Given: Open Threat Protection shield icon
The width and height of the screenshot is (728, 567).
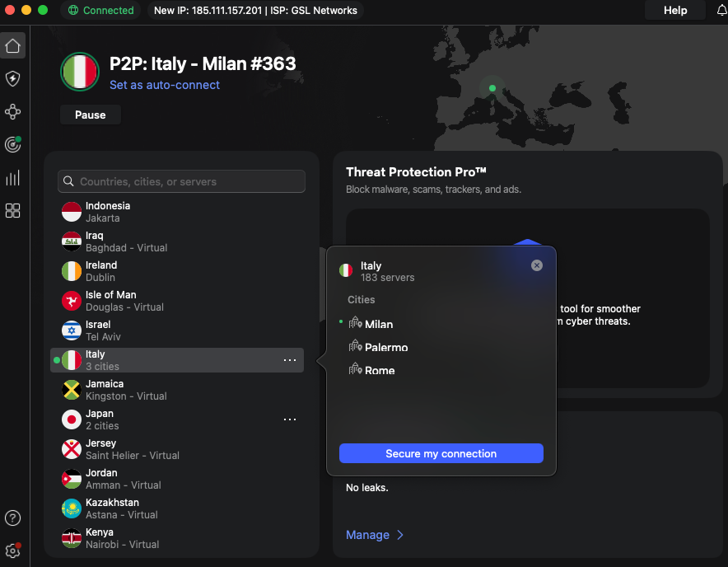Looking at the screenshot, I should [12, 78].
